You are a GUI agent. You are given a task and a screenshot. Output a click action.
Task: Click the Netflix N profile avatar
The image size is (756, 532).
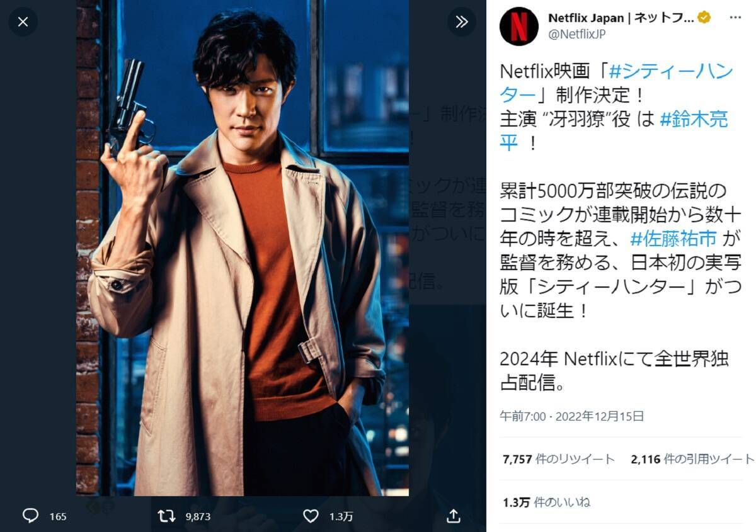(519, 26)
